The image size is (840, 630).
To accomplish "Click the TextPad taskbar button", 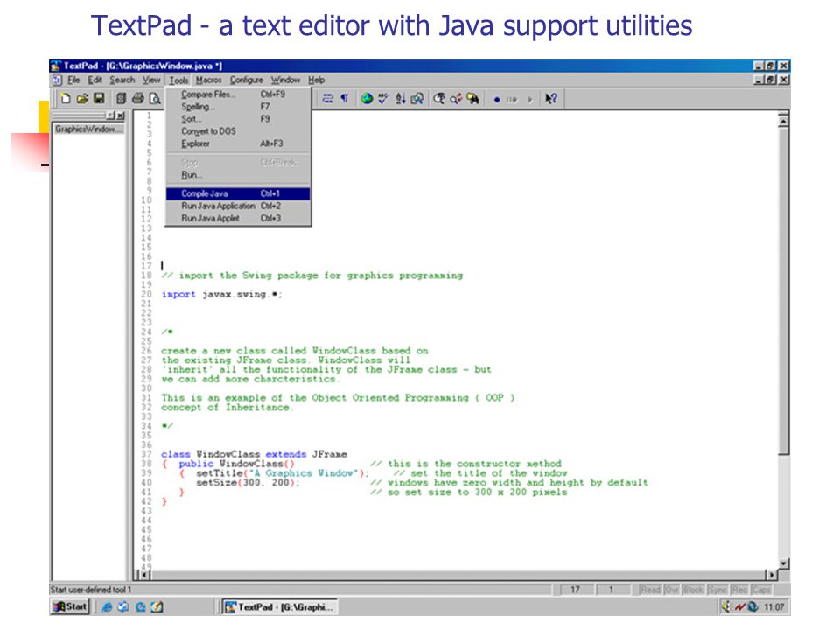I will [279, 606].
